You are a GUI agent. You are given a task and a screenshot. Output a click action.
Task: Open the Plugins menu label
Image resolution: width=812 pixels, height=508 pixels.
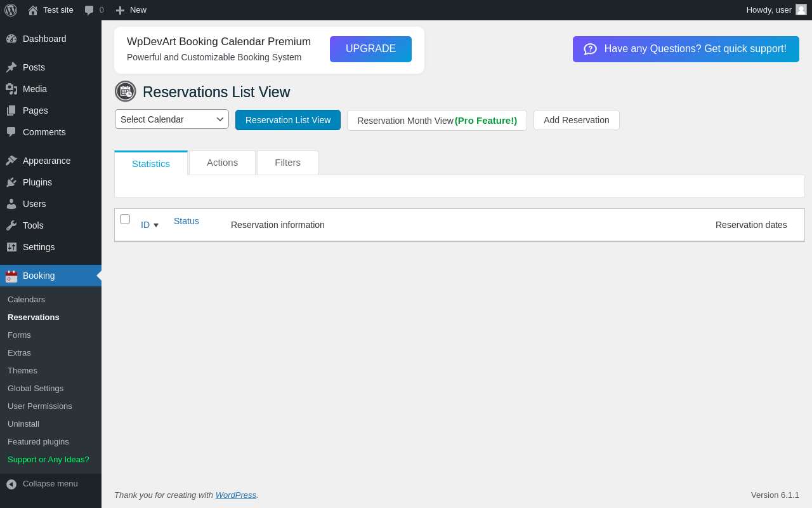click(x=37, y=182)
